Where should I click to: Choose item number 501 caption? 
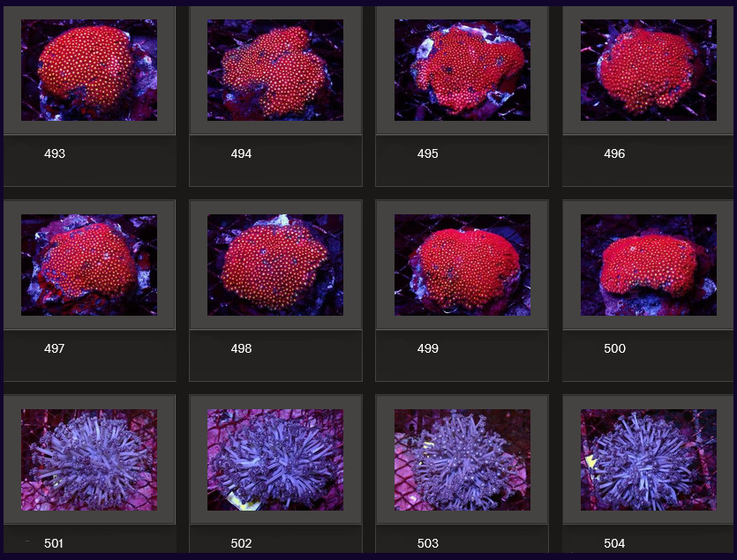tap(54, 543)
